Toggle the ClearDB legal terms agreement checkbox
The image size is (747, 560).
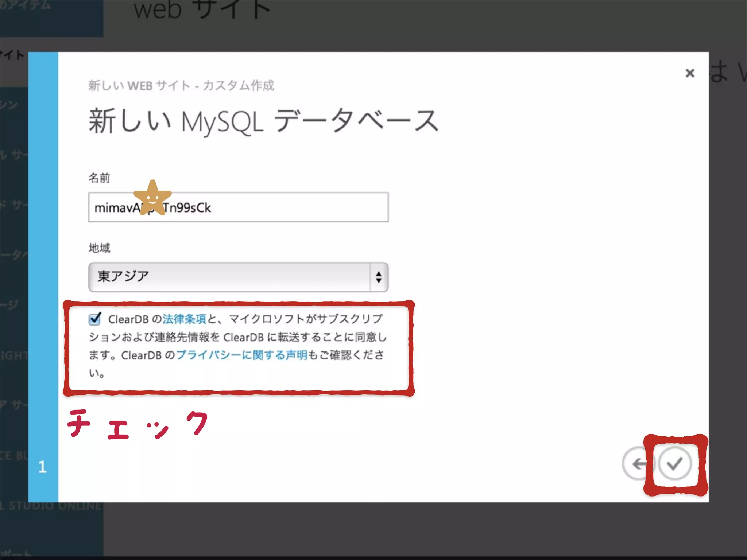click(95, 319)
